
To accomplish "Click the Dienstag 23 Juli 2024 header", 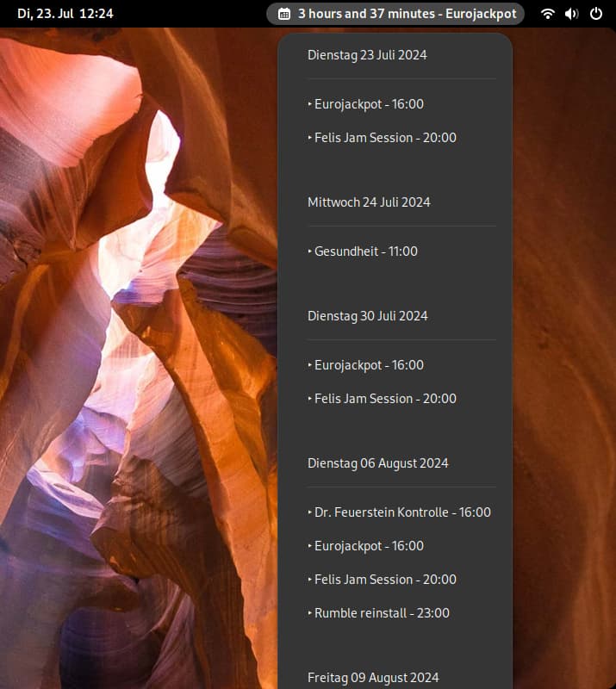I will 367,55.
